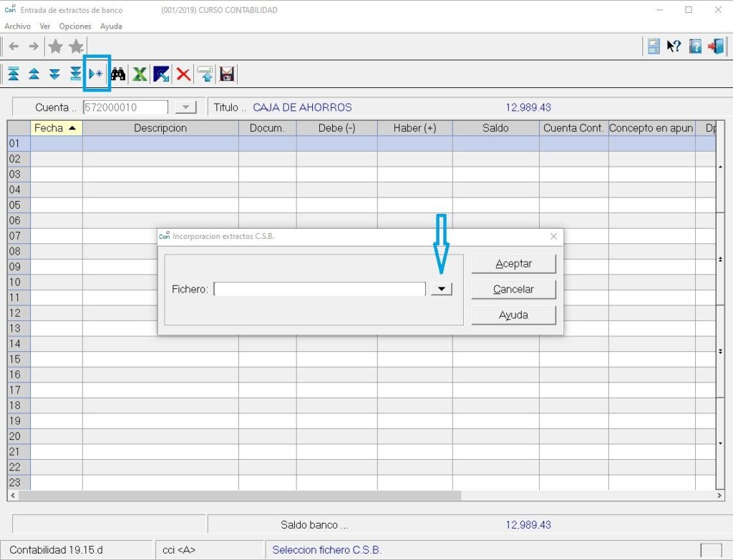The width and height of the screenshot is (733, 560).
Task: Sort by the Fecha column header
Action: (56, 128)
